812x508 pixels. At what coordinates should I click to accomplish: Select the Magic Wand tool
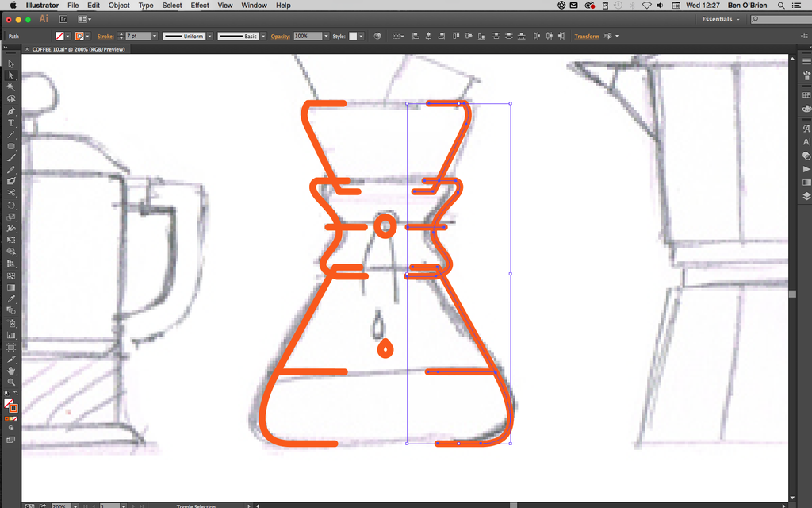tap(11, 87)
